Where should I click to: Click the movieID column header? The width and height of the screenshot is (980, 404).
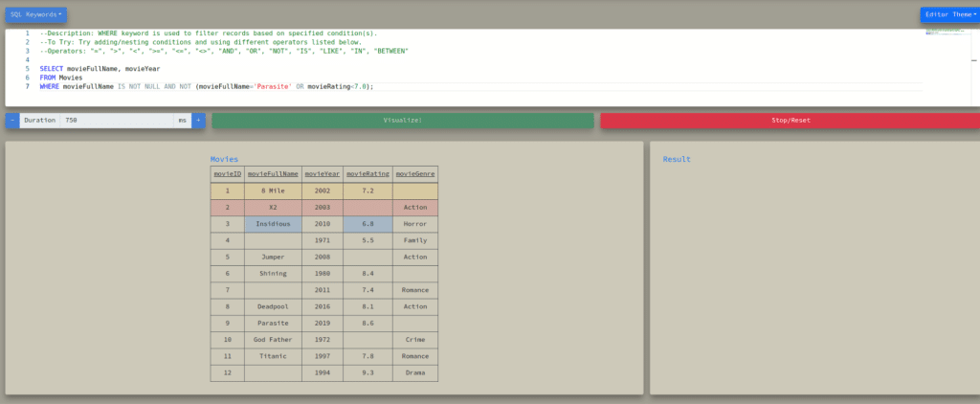pyautogui.click(x=228, y=174)
